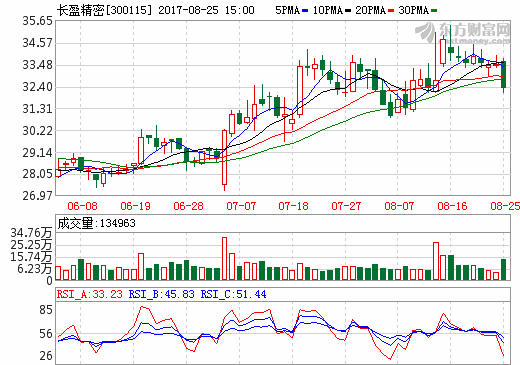The width and height of the screenshot is (520, 365).
Task: Click the 10PMA legend label
Action: pos(328,10)
